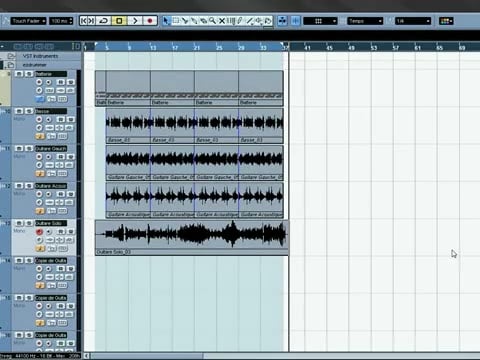Open the Tempo grid type dropdown
480x360 pixels.
pos(365,21)
